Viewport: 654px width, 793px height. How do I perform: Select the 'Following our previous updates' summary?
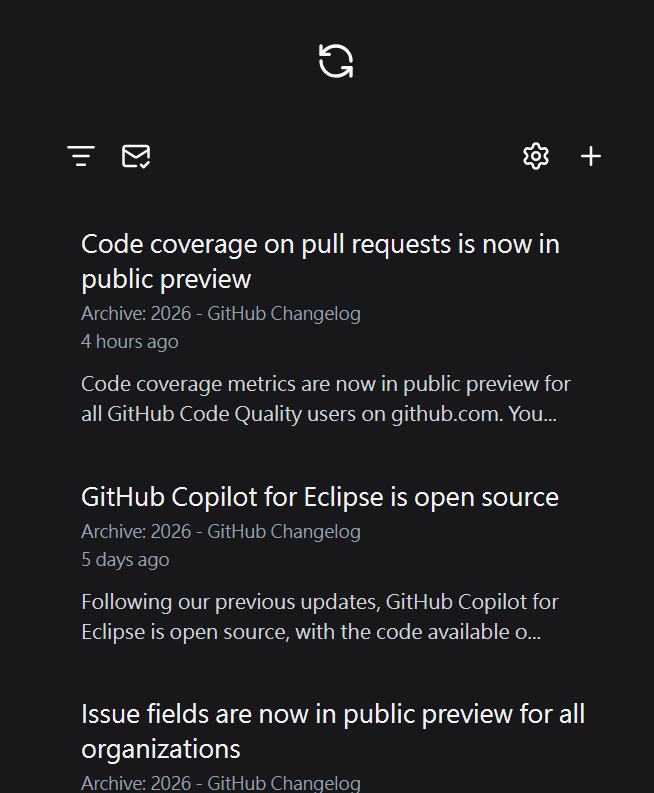pos(320,617)
